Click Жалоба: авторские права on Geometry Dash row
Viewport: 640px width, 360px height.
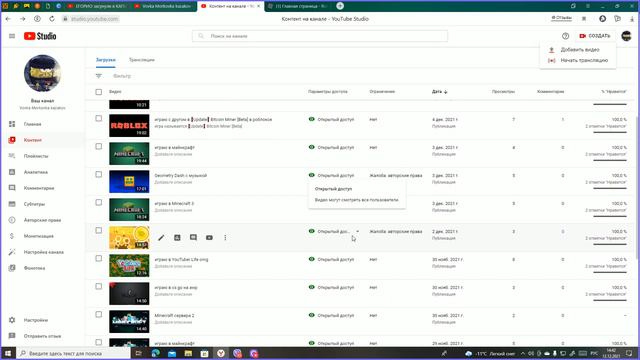[396, 176]
